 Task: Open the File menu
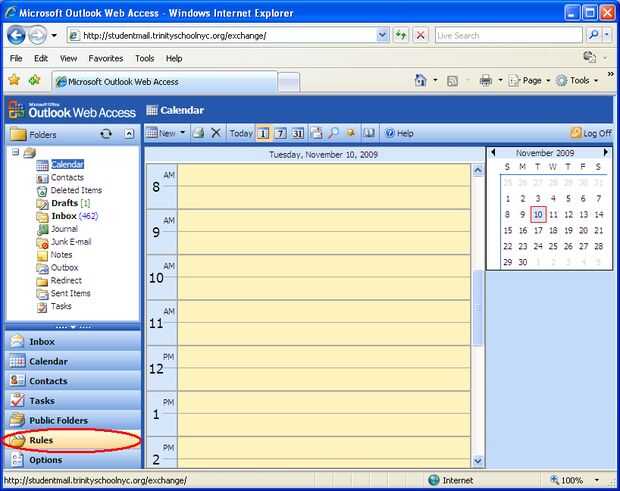pos(16,59)
